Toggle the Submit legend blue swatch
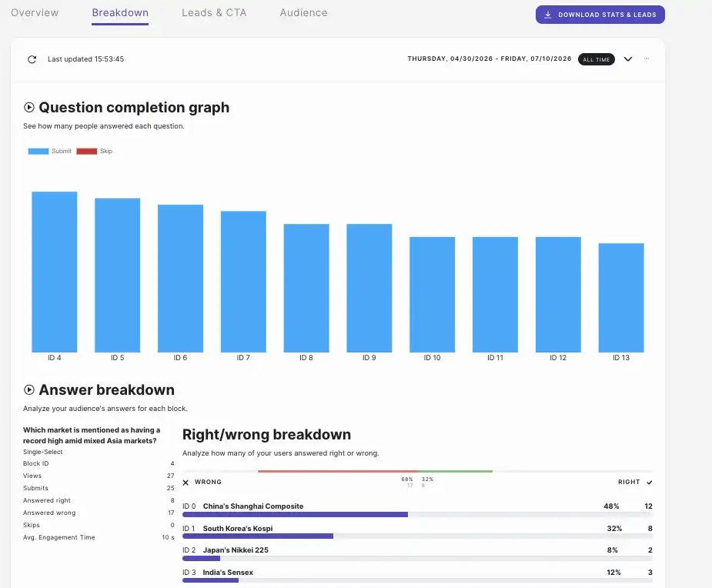 [x=38, y=151]
